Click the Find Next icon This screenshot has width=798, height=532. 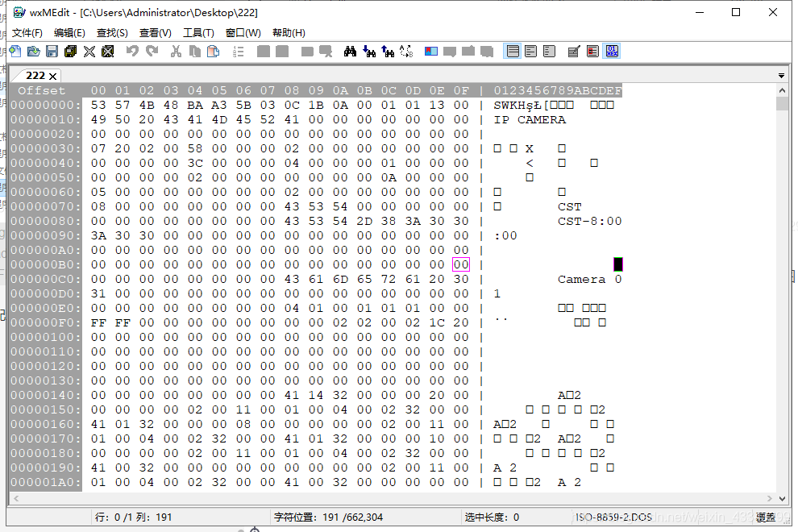click(369, 52)
